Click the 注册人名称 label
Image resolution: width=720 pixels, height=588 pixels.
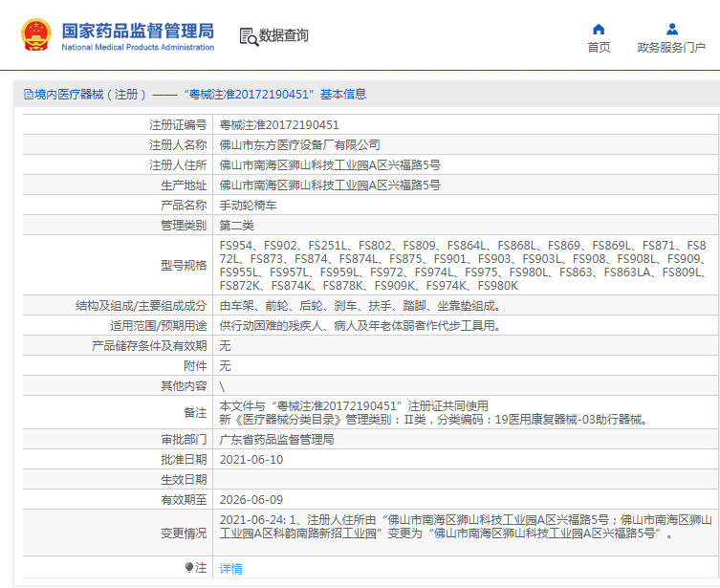coord(178,145)
